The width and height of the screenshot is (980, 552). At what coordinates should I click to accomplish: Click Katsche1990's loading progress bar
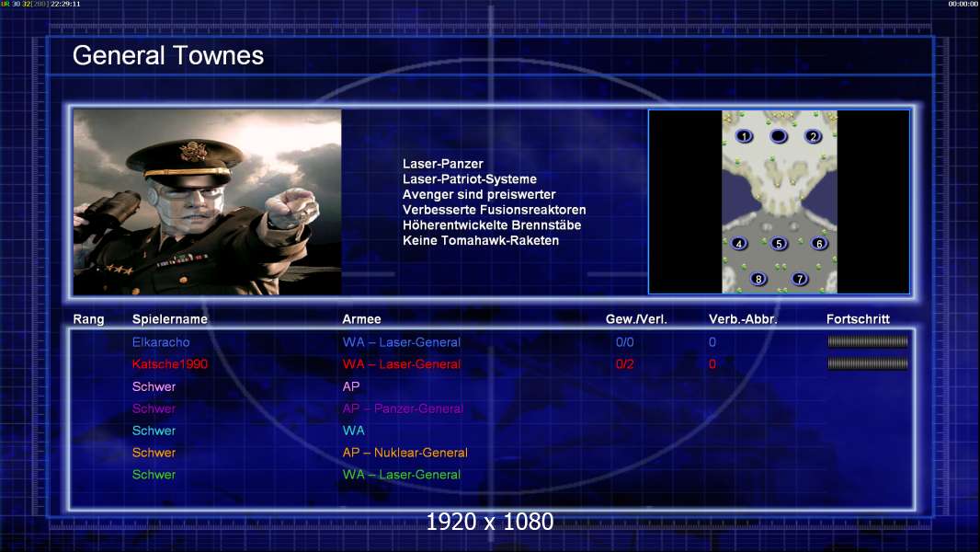(868, 363)
